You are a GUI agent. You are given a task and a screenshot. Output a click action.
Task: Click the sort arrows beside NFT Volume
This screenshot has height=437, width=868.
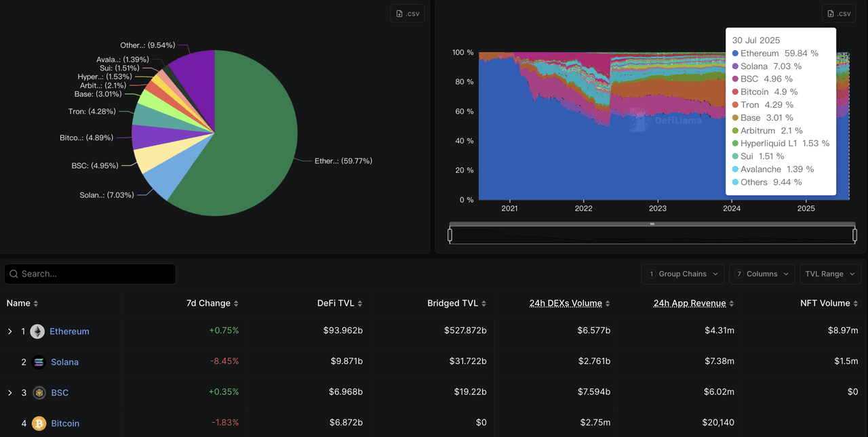click(x=856, y=303)
